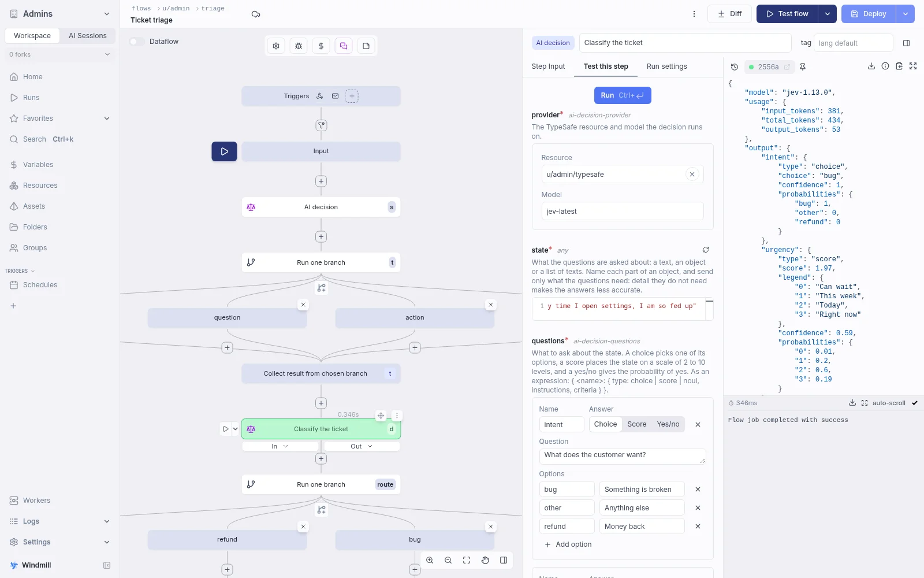
Task: Switch to the Step Input tab
Action: pyautogui.click(x=548, y=66)
